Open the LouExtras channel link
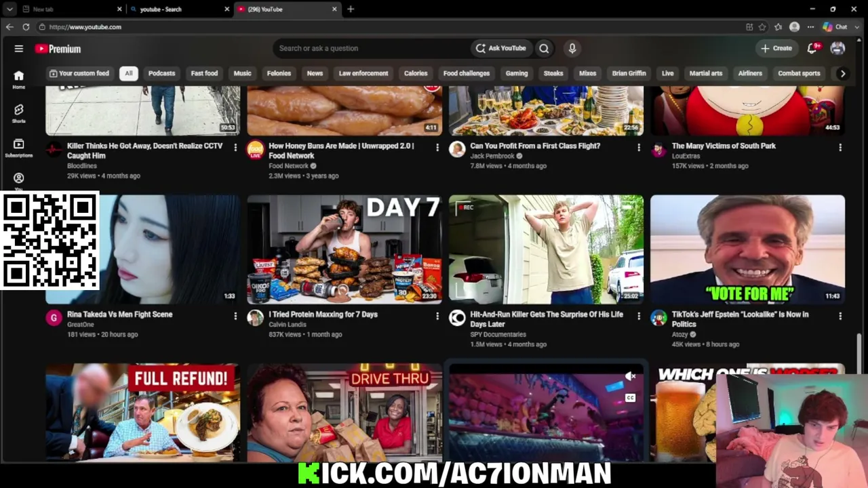 (686, 156)
